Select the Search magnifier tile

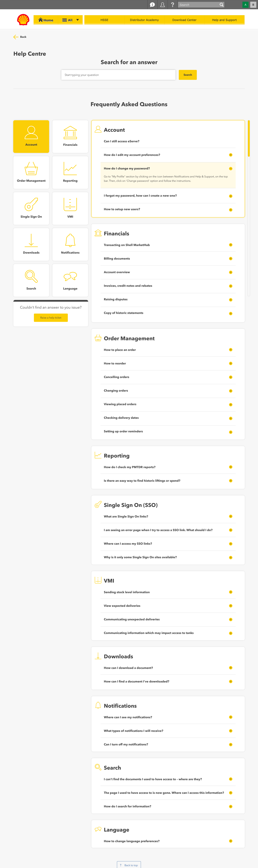tap(31, 280)
